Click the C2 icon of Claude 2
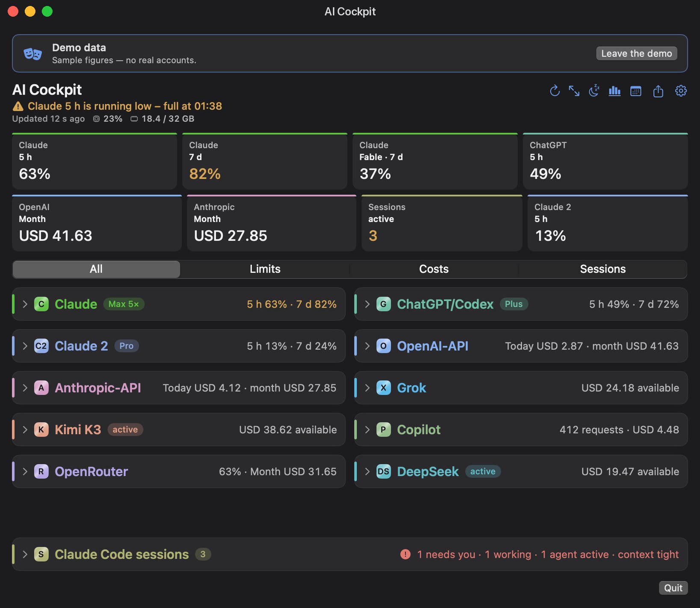The height and width of the screenshot is (608, 700). pyautogui.click(x=41, y=346)
